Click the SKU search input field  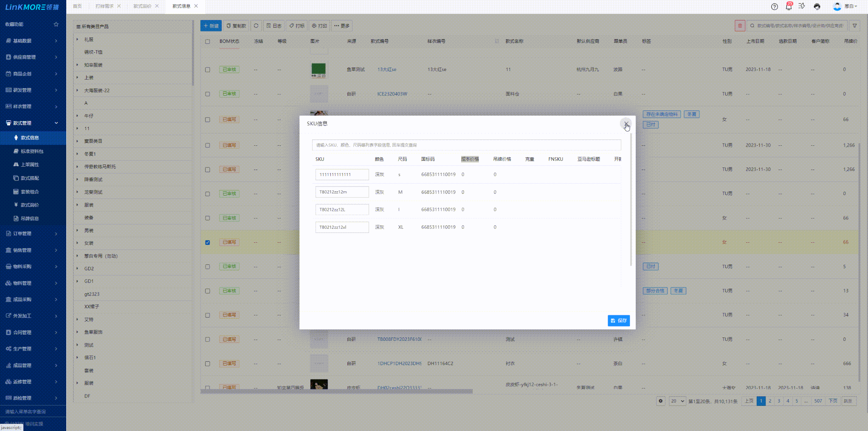coord(466,145)
